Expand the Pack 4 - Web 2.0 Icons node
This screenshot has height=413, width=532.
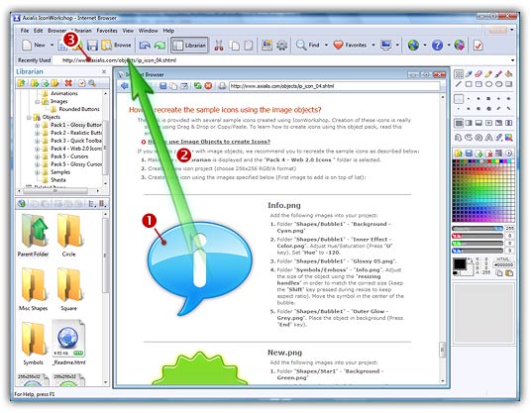click(x=37, y=149)
